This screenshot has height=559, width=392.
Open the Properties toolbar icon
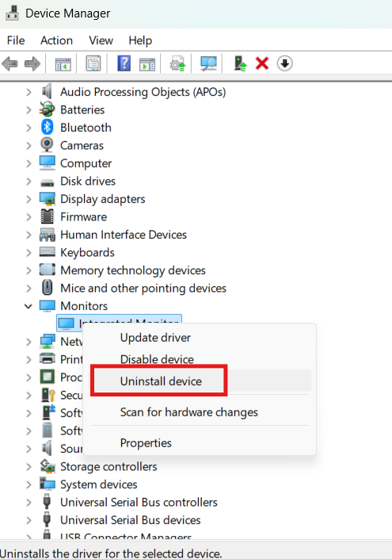point(93,63)
